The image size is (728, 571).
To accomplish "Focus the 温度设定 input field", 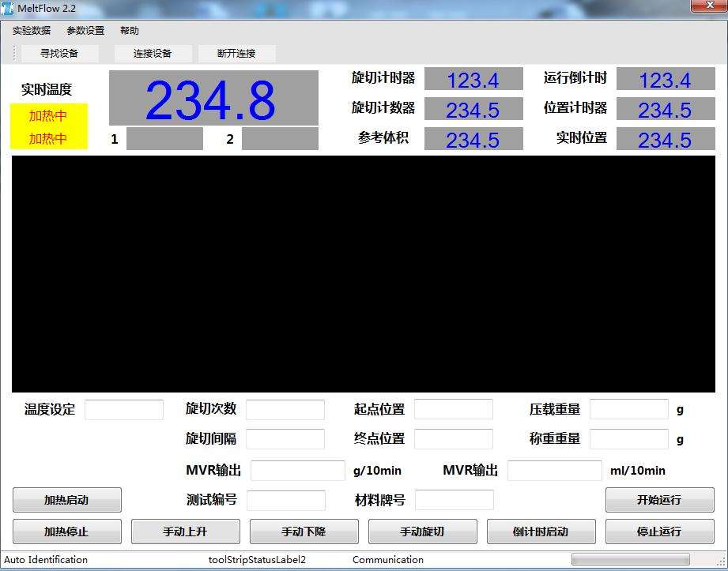I will click(124, 410).
